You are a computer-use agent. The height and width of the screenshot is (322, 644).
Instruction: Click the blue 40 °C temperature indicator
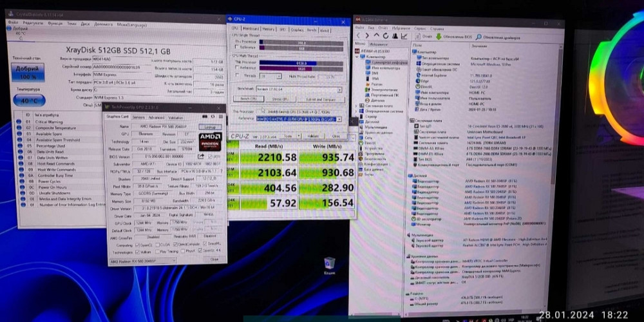click(28, 100)
